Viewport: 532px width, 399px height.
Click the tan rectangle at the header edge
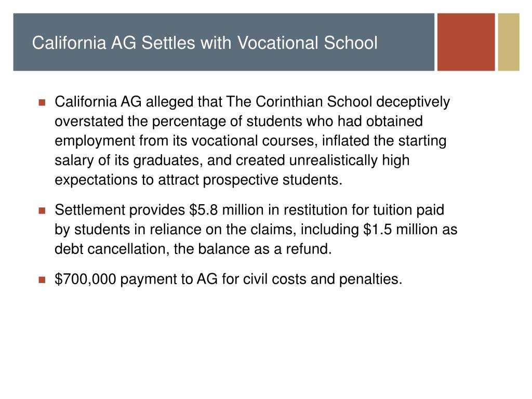tap(509, 42)
